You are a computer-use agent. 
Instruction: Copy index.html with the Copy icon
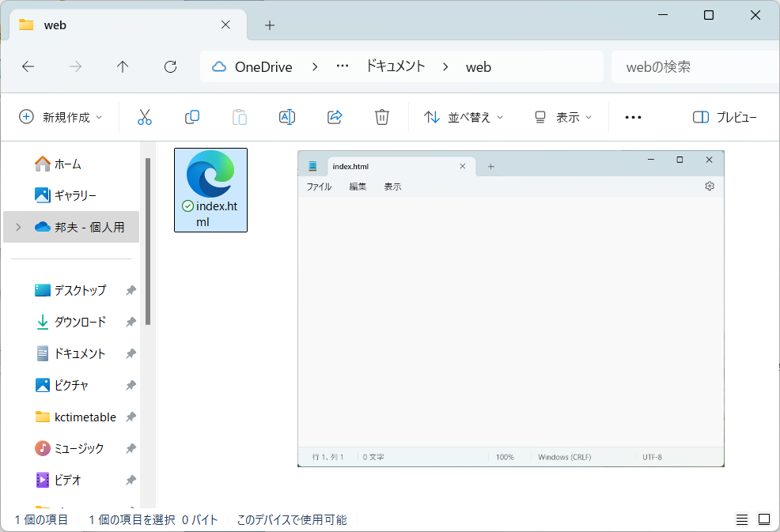[192, 116]
